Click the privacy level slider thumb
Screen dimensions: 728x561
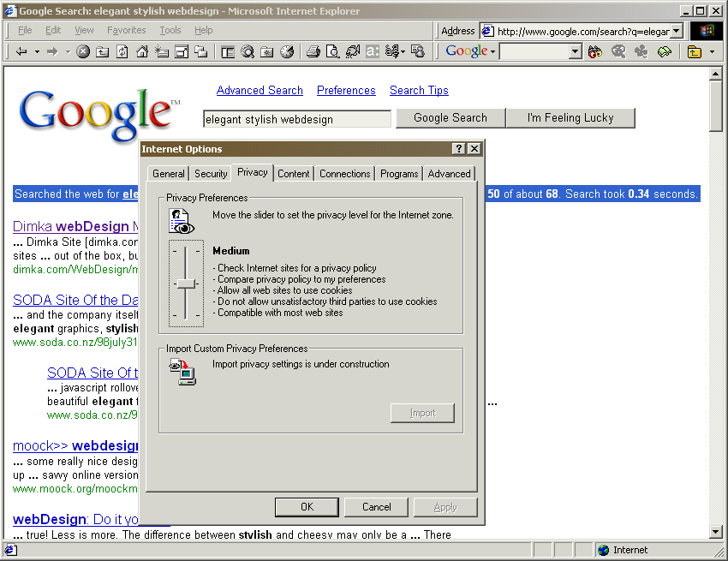click(186, 283)
